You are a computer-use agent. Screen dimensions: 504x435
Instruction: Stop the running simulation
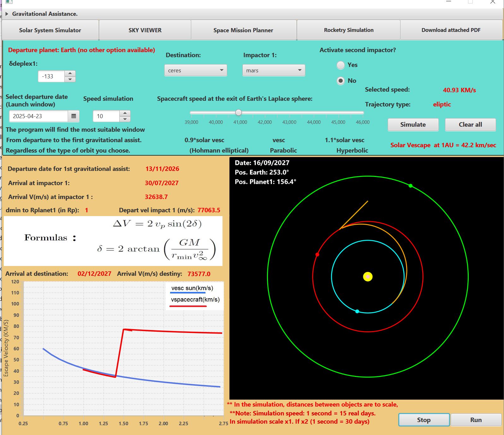[424, 420]
